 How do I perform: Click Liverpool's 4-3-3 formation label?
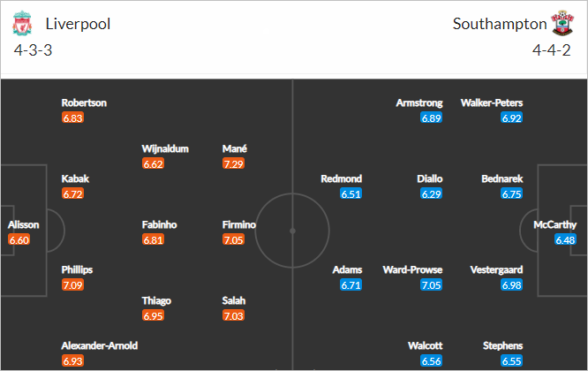pyautogui.click(x=33, y=50)
